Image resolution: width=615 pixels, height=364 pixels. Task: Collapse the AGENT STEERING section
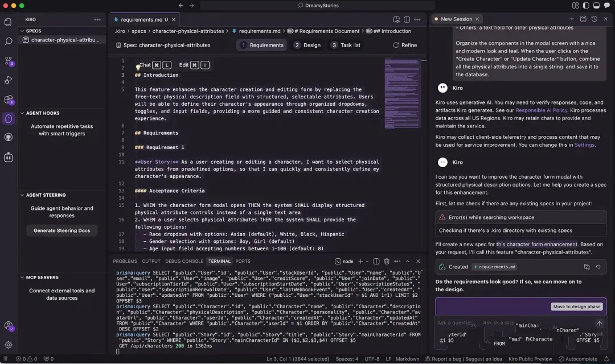[x=22, y=195]
